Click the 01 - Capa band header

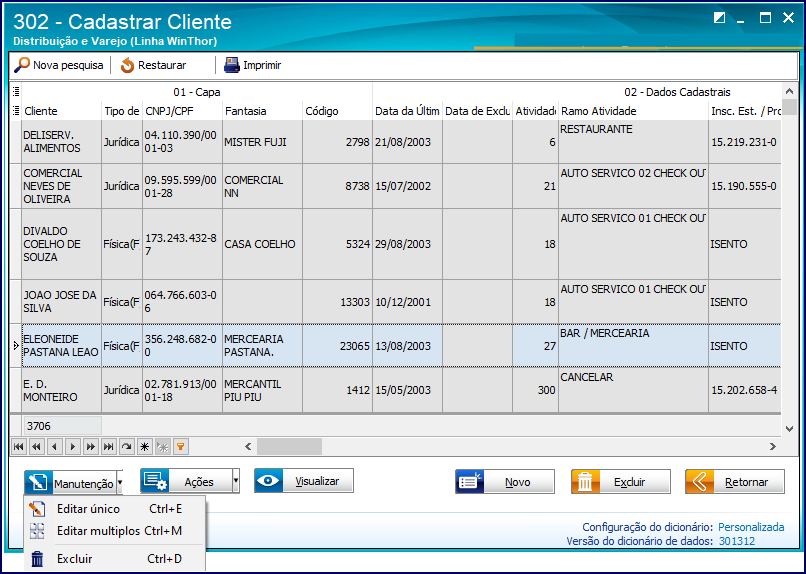pos(197,92)
